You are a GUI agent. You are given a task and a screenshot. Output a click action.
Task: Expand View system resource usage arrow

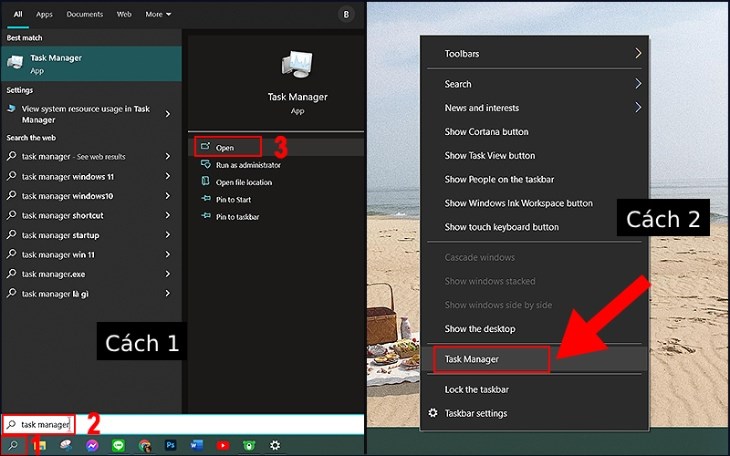(168, 114)
